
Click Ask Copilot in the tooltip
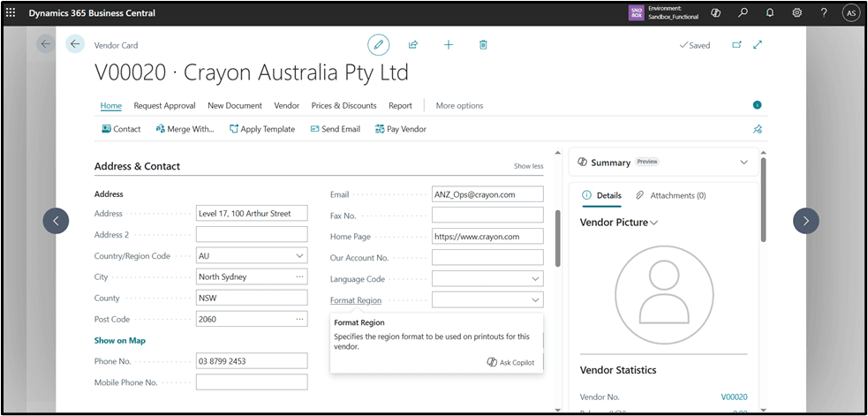(x=510, y=363)
